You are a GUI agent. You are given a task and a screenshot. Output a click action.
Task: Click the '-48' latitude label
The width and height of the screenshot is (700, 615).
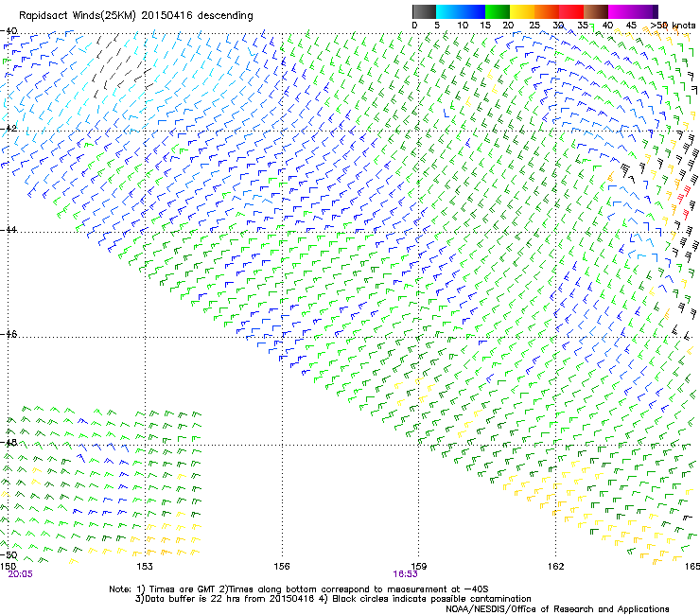[9, 442]
